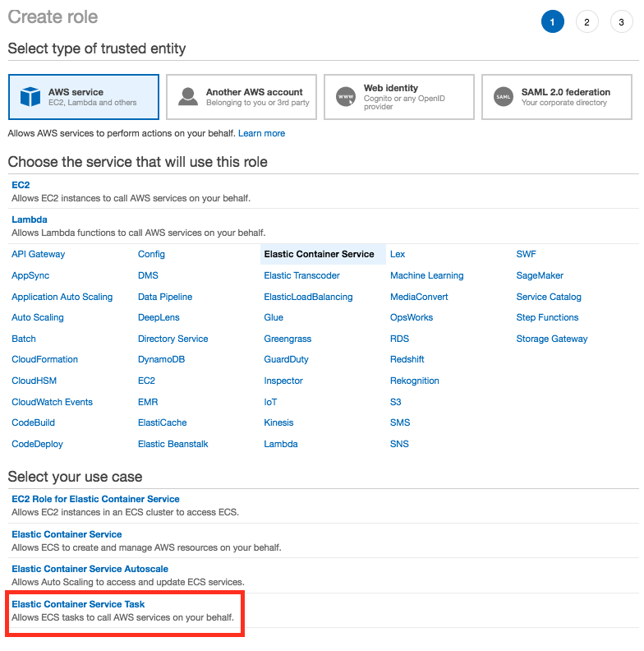
Task: Choose the Another AWS account card
Action: [x=241, y=97]
